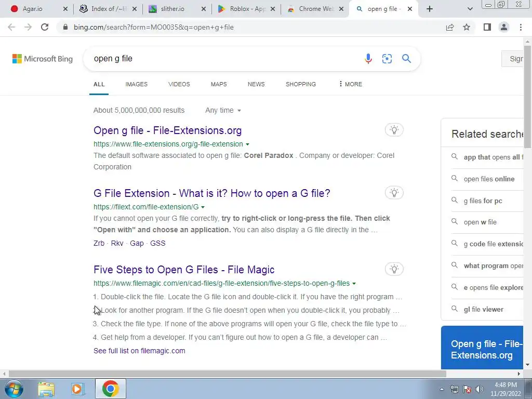Select the SHOPPING search tab
Image resolution: width=532 pixels, height=399 pixels.
coord(301,84)
